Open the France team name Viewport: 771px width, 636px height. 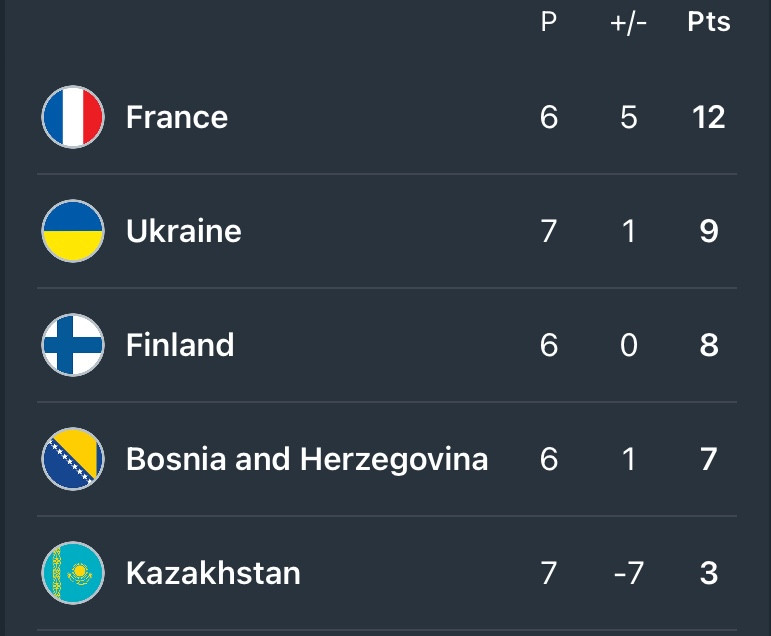coord(177,117)
